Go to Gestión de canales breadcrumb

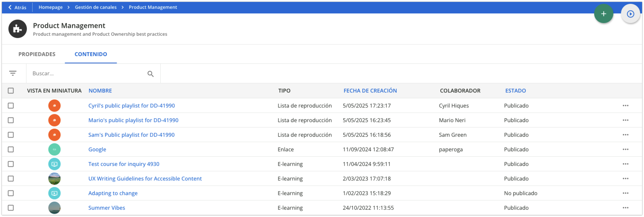96,7
